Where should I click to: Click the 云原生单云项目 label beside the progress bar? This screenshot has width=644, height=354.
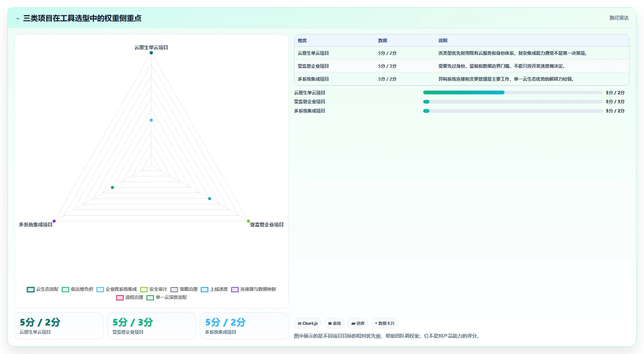pyautogui.click(x=310, y=93)
